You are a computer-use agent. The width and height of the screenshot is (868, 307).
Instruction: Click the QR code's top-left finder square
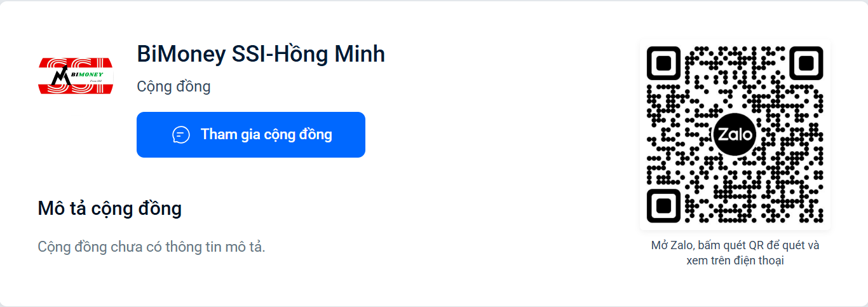tap(664, 64)
